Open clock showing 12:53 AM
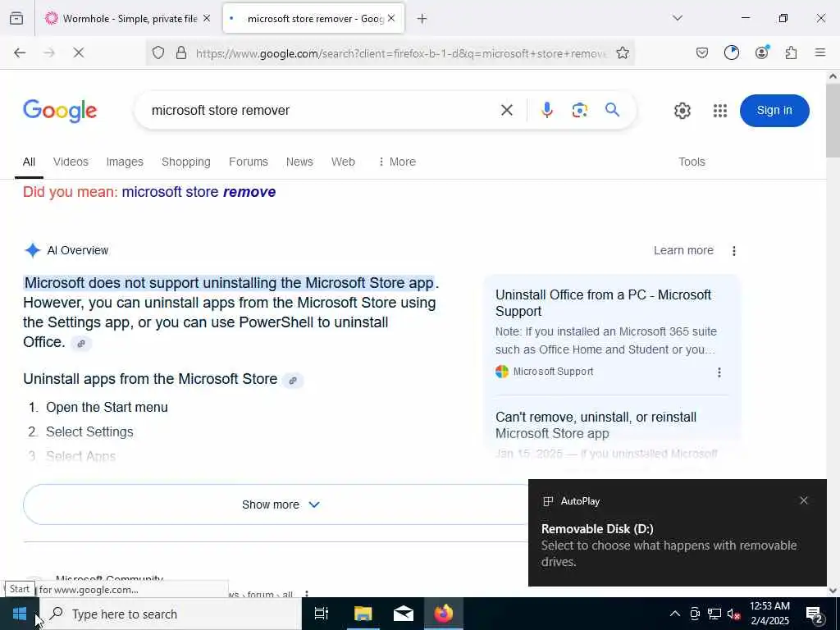Image resolution: width=840 pixels, height=630 pixels. point(769,614)
